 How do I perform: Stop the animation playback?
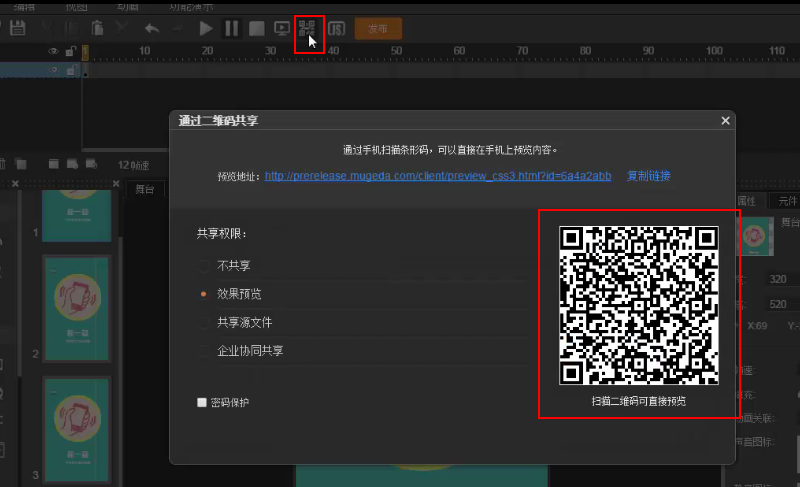pos(257,29)
